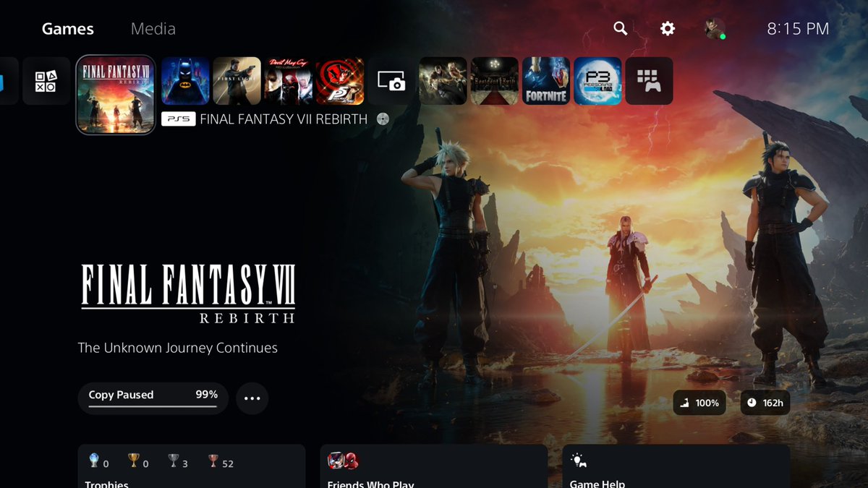Open the Game Help card
The width and height of the screenshot is (868, 488).
[x=676, y=466]
